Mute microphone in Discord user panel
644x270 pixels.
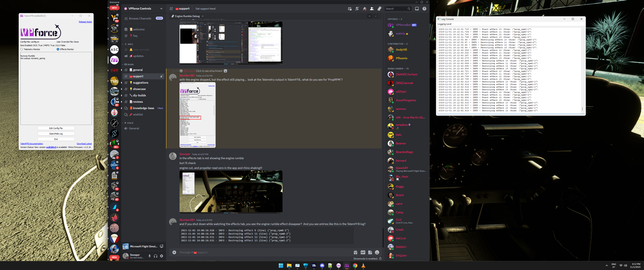[150, 256]
